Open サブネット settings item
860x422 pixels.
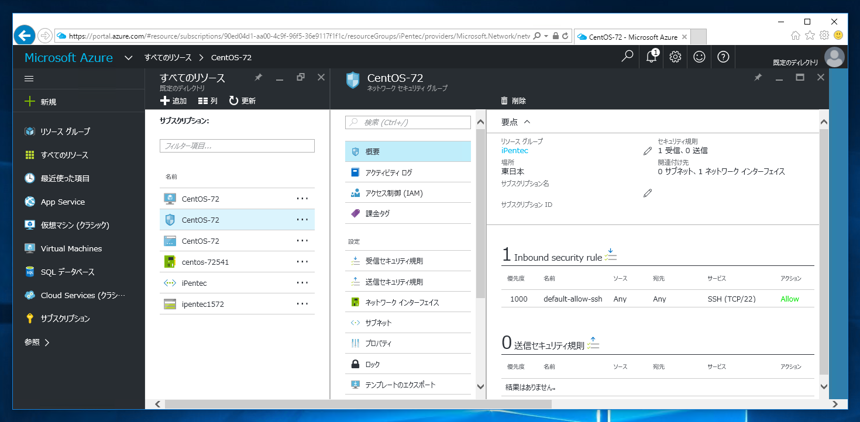coord(408,323)
